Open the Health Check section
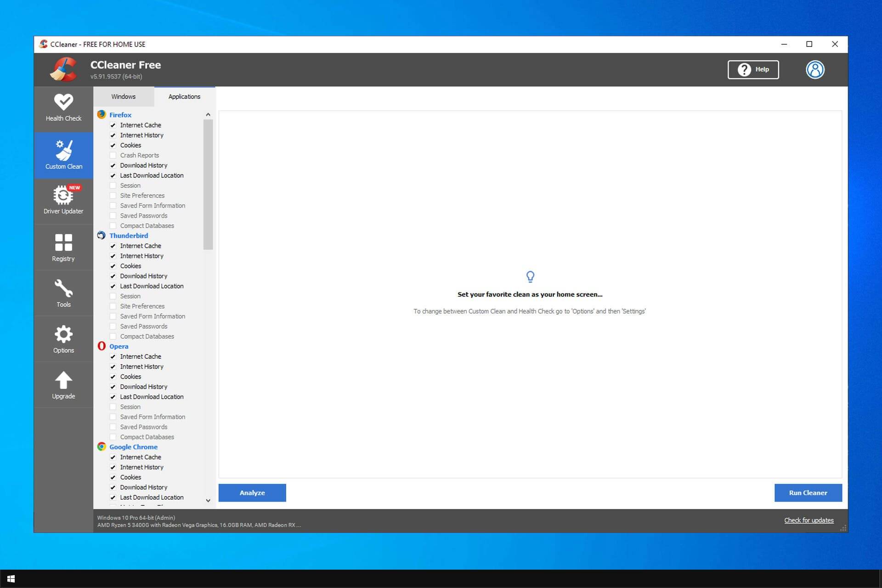Viewport: 882px width, 588px height. click(x=63, y=109)
